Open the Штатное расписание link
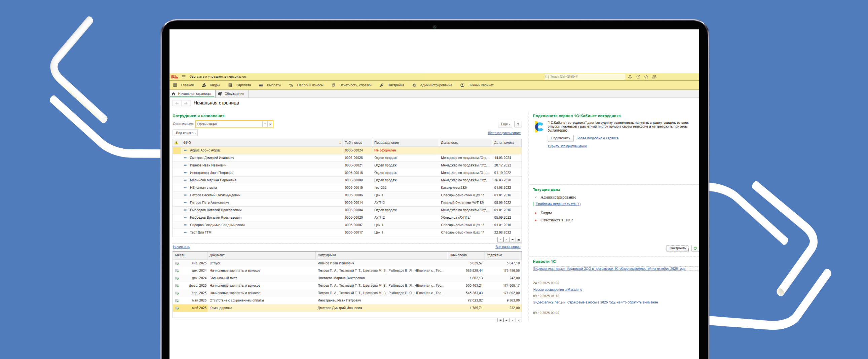This screenshot has height=359, width=868. (x=504, y=133)
